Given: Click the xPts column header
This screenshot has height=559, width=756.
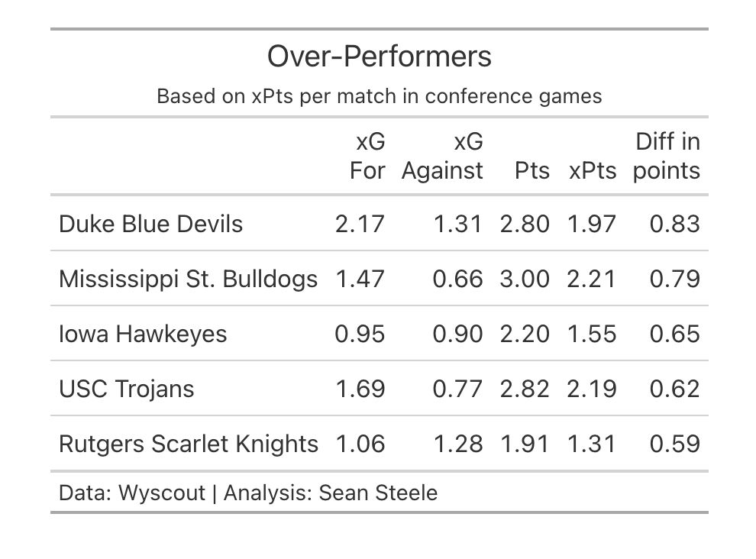Looking at the screenshot, I should coord(593,170).
